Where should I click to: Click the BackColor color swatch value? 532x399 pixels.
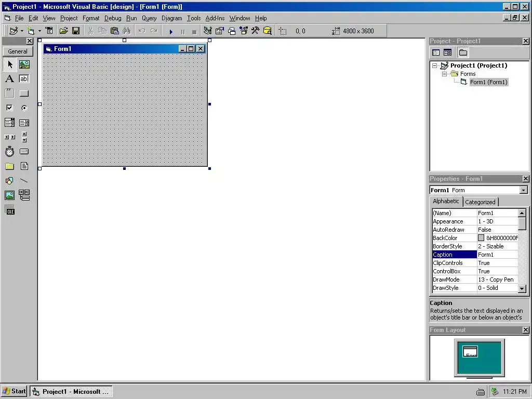point(481,238)
